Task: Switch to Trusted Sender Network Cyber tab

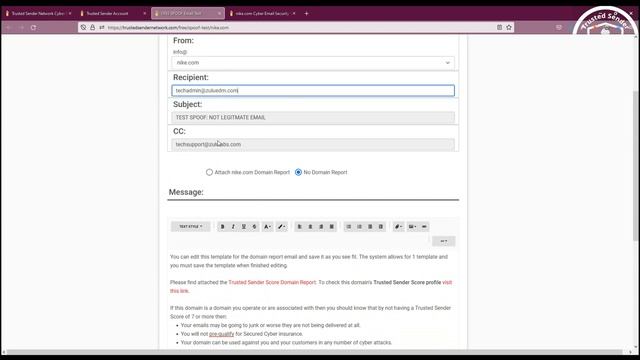Action: coord(38,13)
